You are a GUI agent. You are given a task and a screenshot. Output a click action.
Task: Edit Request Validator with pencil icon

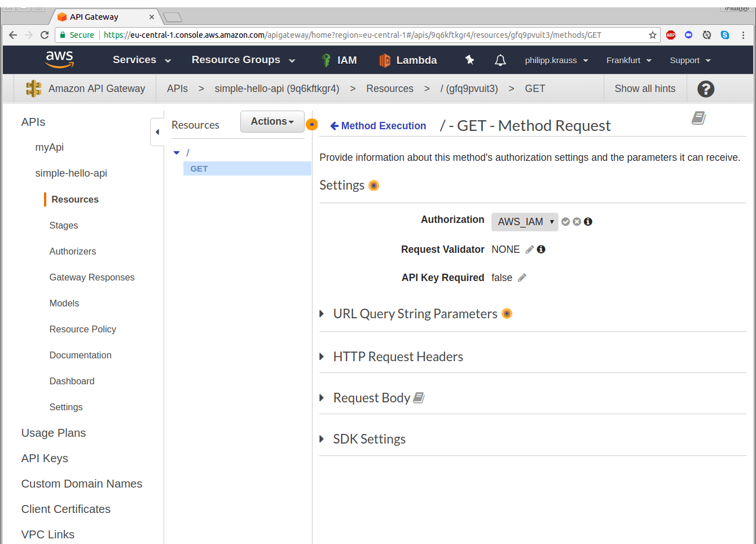click(x=529, y=249)
